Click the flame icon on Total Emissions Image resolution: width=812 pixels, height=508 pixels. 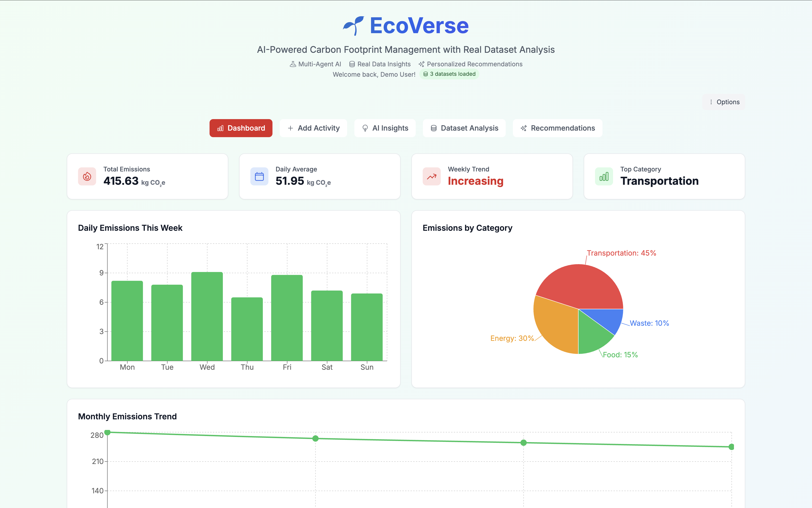tap(87, 176)
